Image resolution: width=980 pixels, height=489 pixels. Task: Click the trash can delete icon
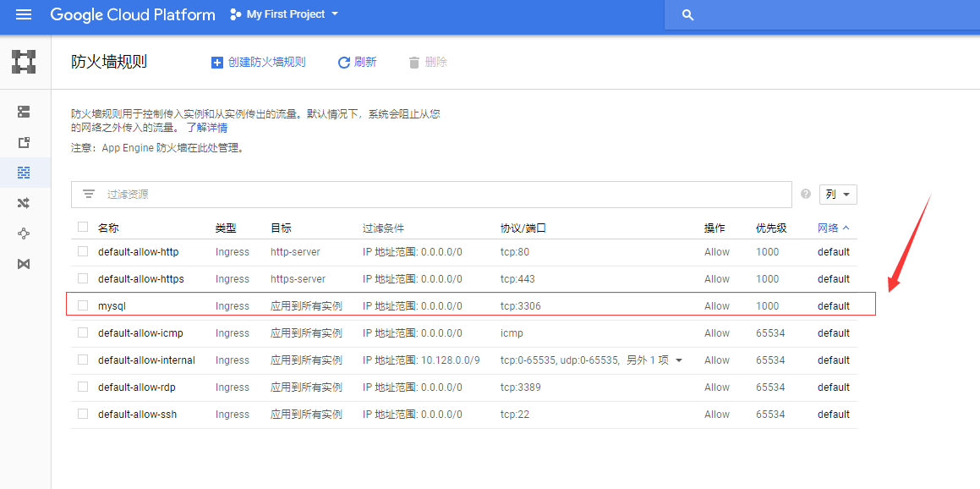413,63
